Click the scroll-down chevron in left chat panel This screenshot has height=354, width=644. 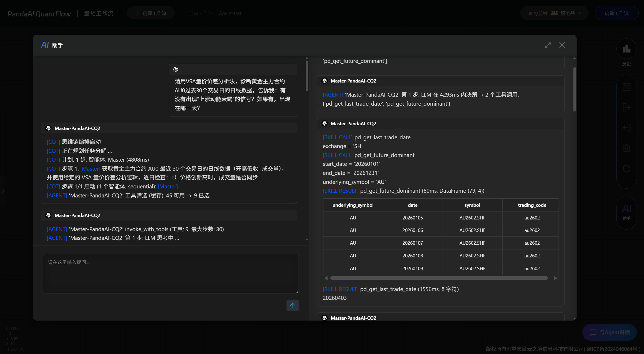point(307,240)
